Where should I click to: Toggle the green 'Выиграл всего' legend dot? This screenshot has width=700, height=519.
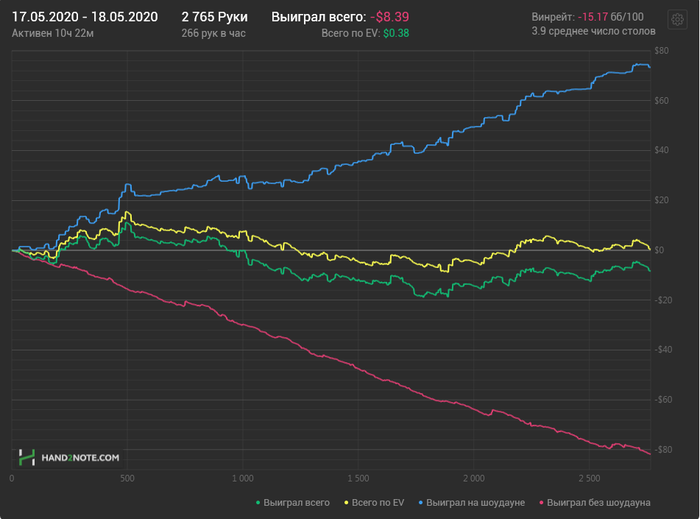[x=258, y=503]
